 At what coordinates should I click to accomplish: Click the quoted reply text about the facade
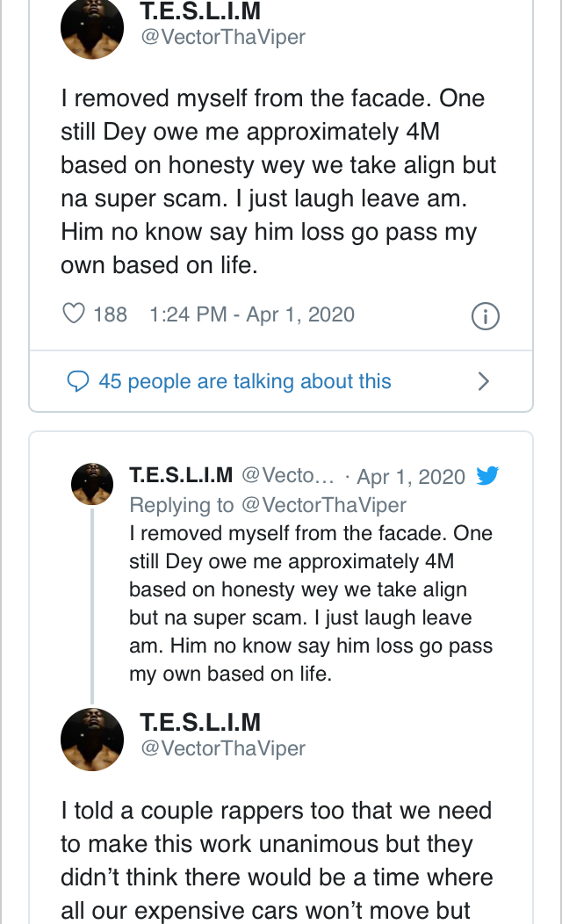[311, 605]
